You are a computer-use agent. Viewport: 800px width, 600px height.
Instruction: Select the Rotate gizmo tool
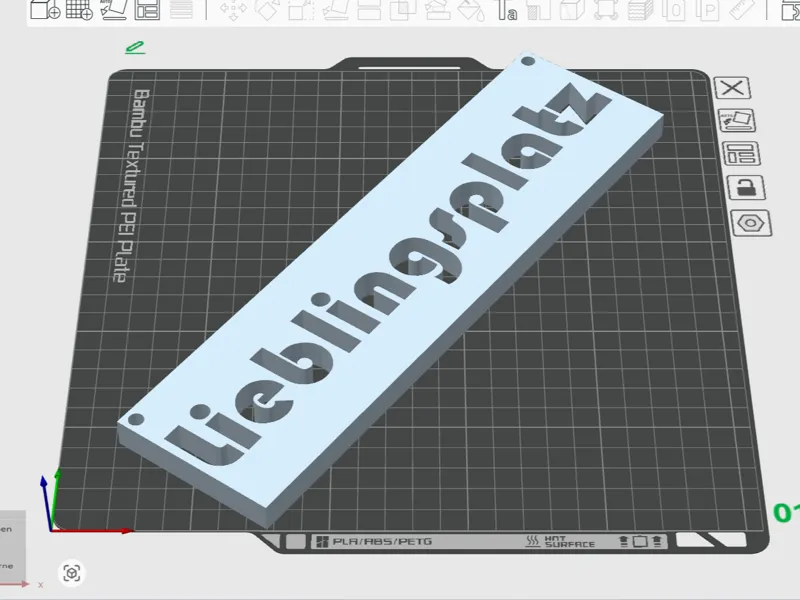pos(267,10)
